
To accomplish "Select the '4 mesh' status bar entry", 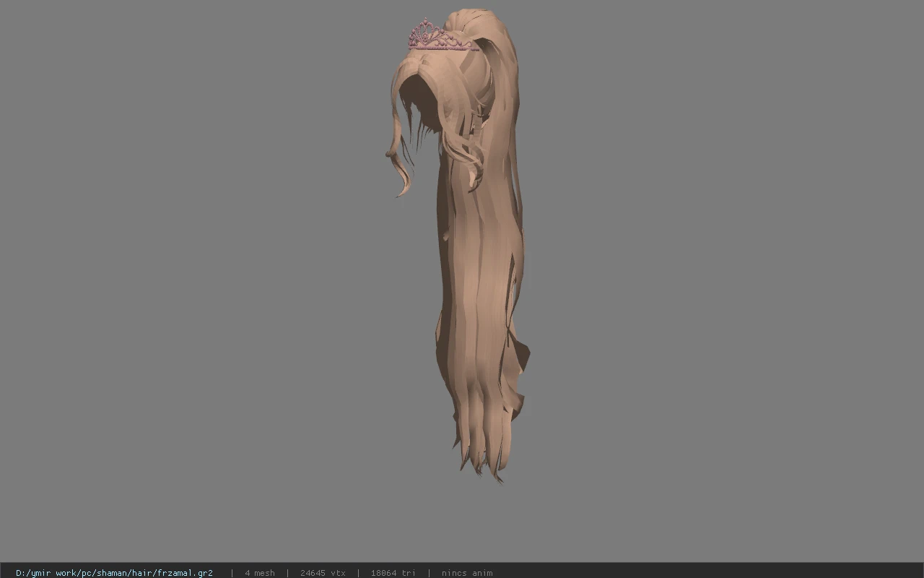I will pyautogui.click(x=260, y=573).
